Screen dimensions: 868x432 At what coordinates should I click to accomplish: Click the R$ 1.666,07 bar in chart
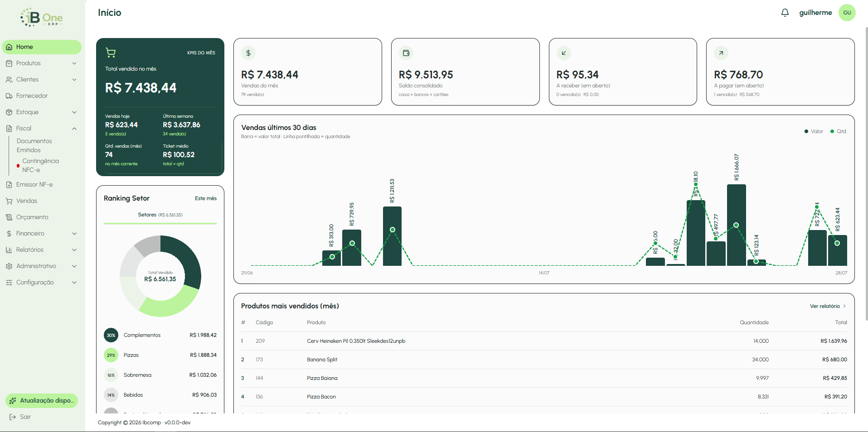click(737, 225)
